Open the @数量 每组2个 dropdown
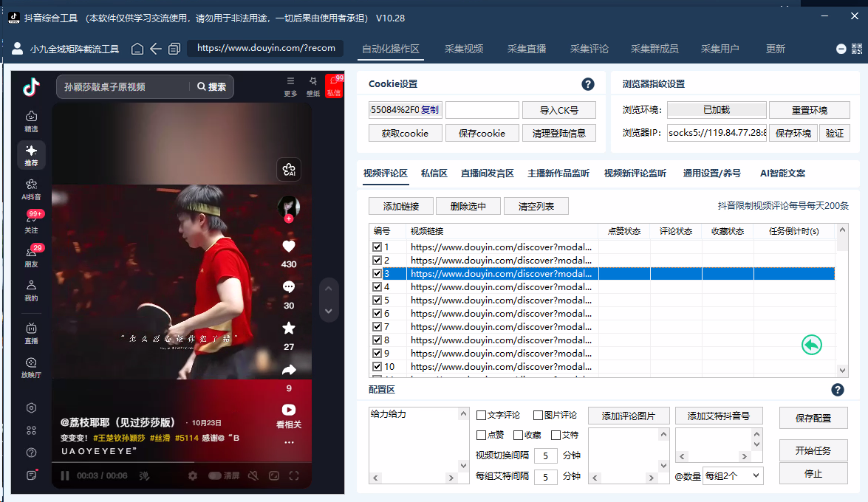Screen dimensions: 868x502 click(x=733, y=476)
